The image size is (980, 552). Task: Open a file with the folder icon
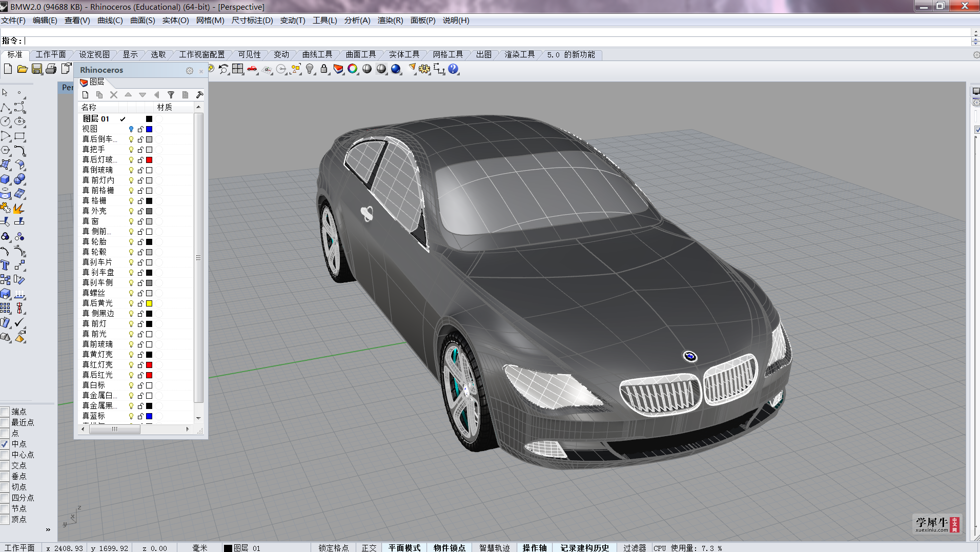[22, 69]
